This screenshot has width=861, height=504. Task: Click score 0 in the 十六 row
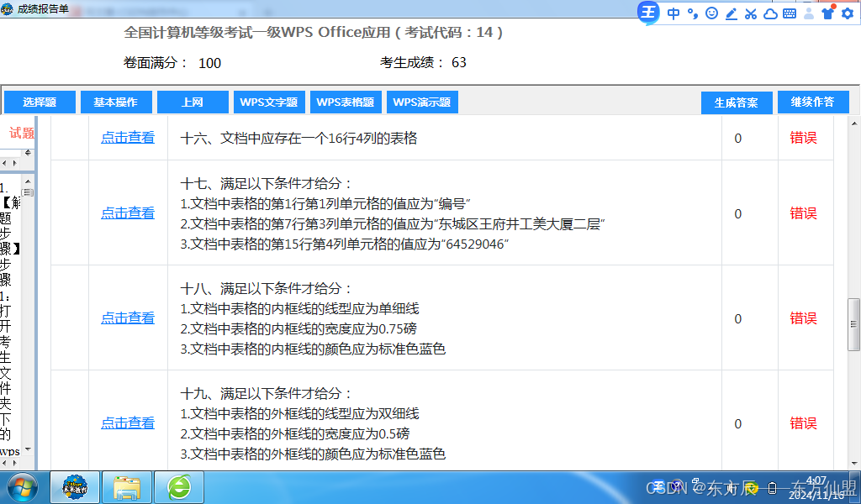(738, 139)
